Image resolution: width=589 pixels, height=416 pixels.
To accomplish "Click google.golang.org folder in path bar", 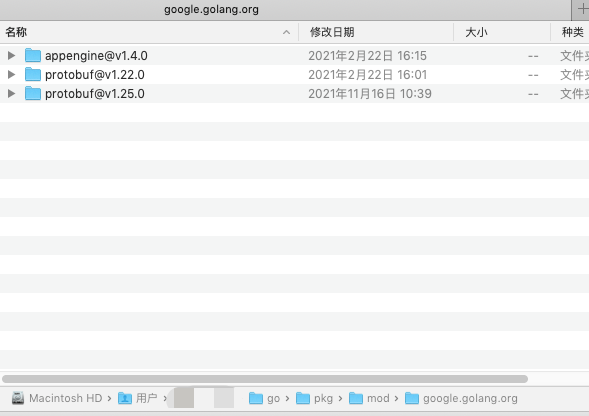I will [461, 398].
